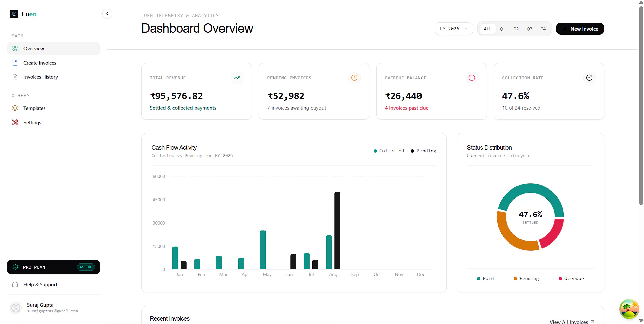644x324 pixels.
Task: Click the Pro Plan shield icon
Action: (x=15, y=267)
